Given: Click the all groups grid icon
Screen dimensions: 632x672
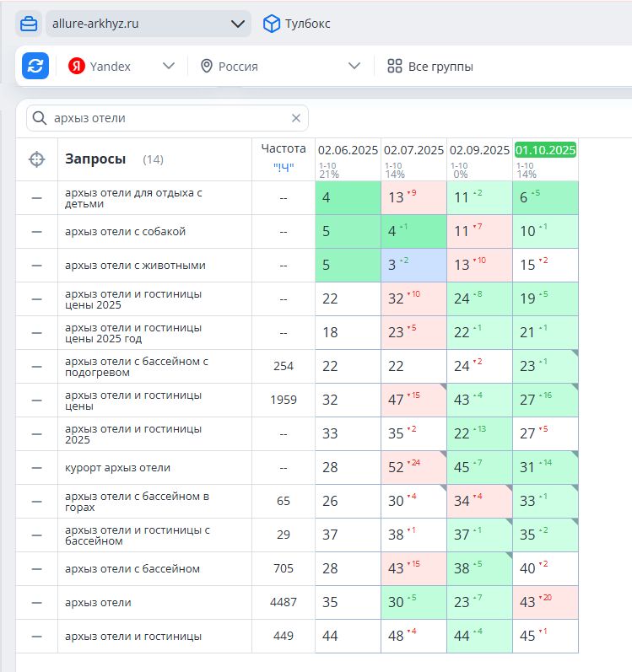Looking at the screenshot, I should [394, 66].
